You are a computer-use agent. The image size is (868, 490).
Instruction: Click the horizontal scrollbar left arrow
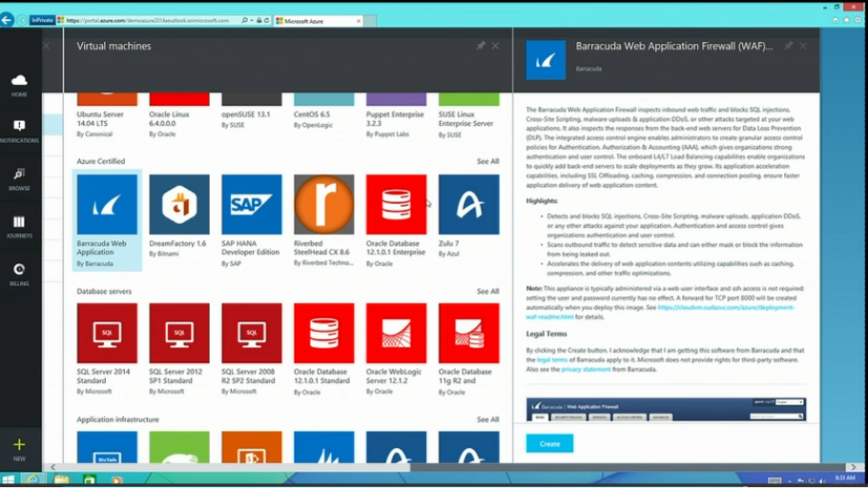point(52,467)
